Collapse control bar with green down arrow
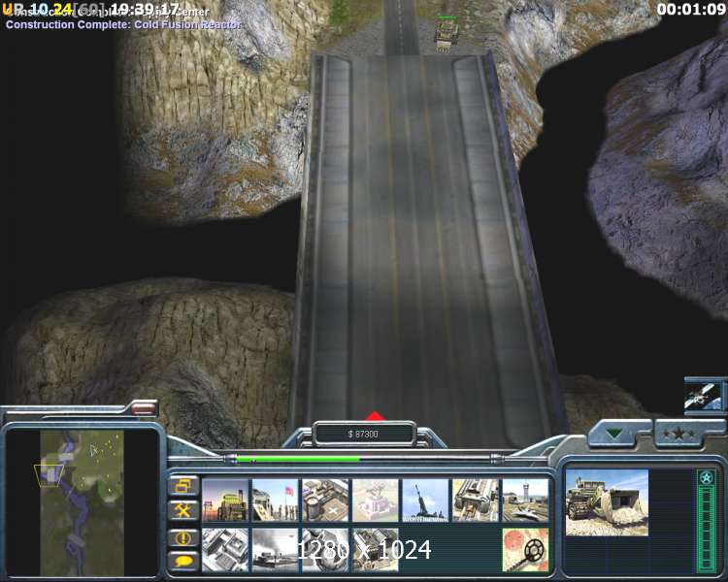728x582 pixels. [614, 435]
